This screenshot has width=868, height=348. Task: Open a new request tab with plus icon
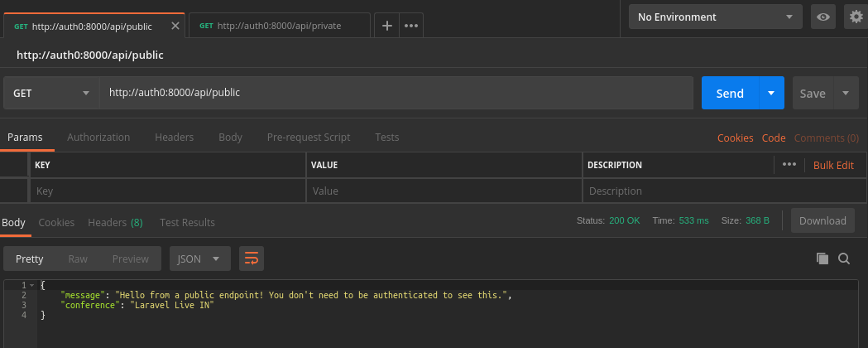point(387,26)
